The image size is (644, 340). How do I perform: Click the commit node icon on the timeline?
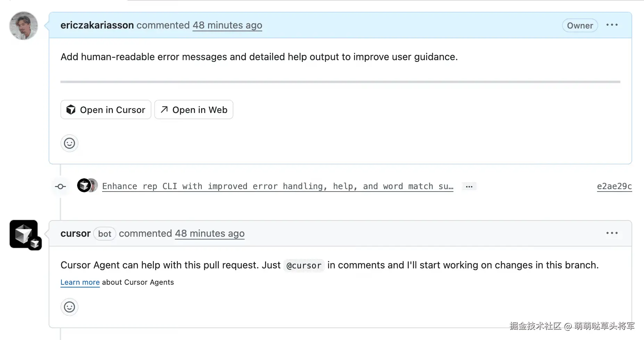[x=60, y=186]
